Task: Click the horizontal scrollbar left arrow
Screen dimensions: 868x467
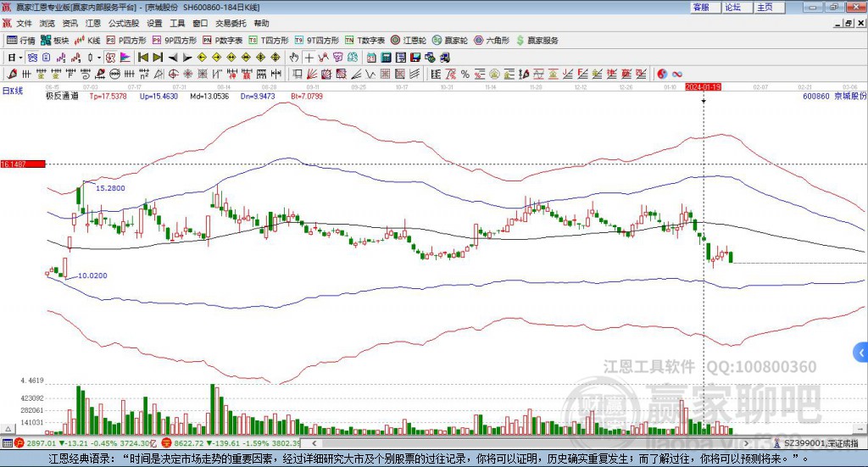Action: [x=314, y=443]
